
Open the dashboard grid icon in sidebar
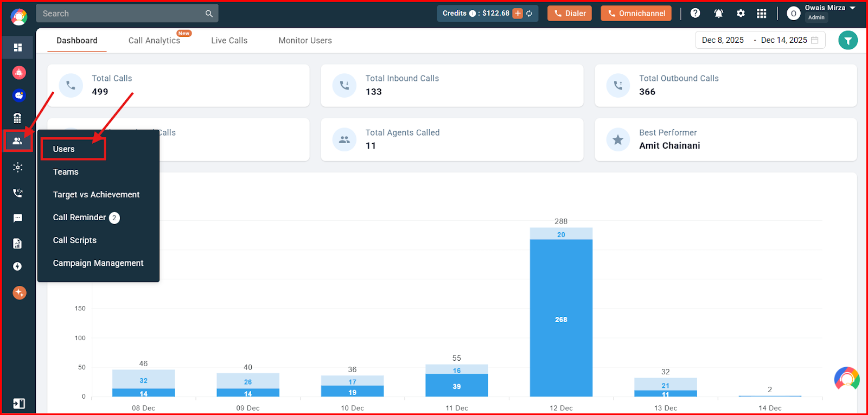click(x=18, y=48)
